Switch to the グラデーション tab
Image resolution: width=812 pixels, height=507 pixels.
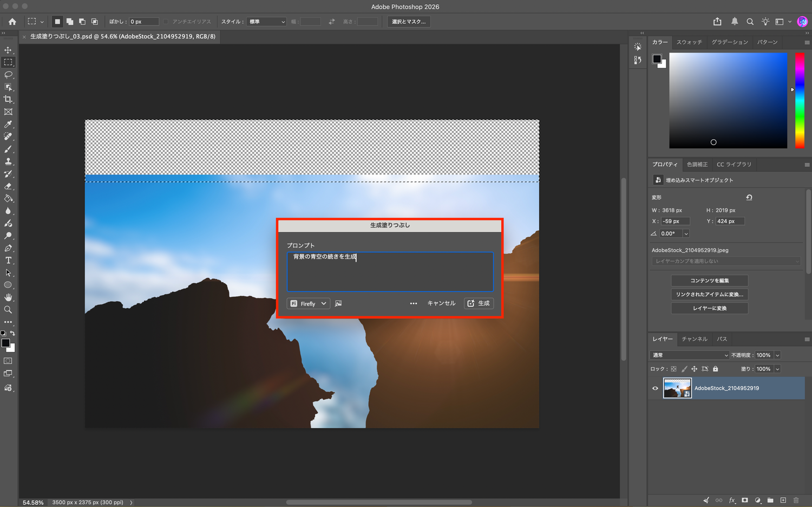point(730,42)
